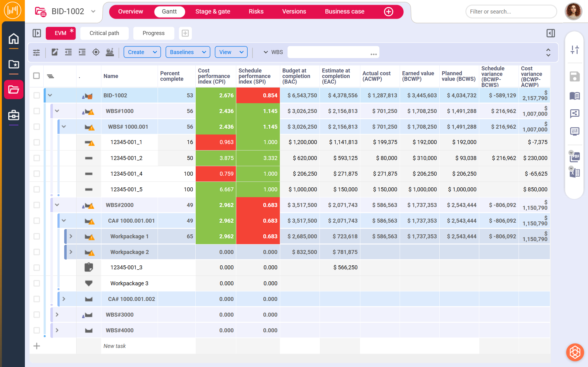Check the 12345-001_2 row checkbox

tap(37, 158)
